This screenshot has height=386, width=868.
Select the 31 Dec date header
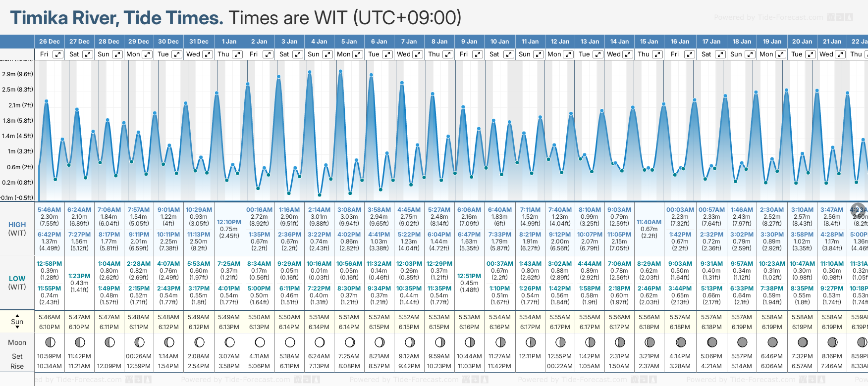point(199,42)
